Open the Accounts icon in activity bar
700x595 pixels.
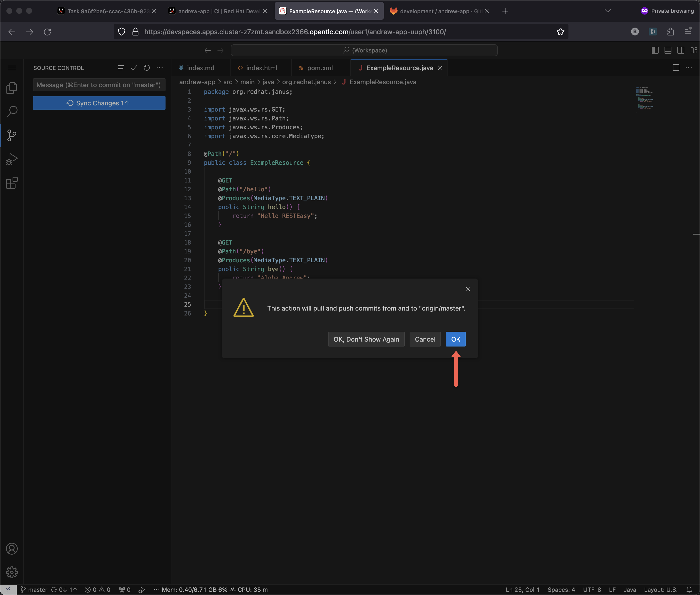click(x=12, y=549)
